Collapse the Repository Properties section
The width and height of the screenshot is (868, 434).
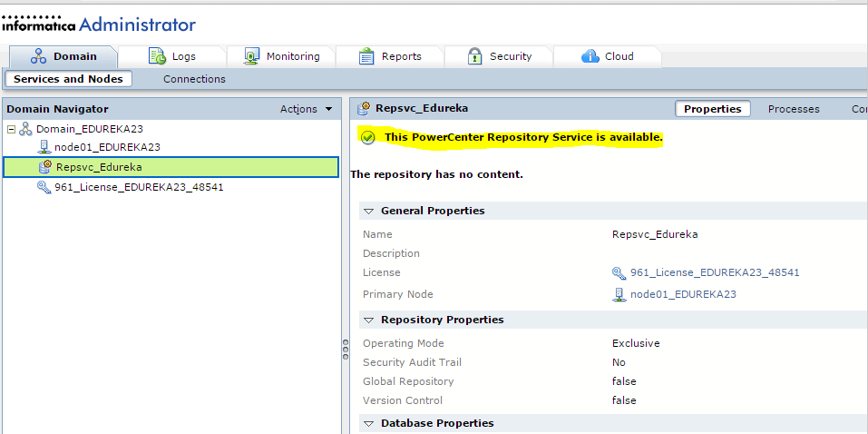pyautogui.click(x=368, y=320)
